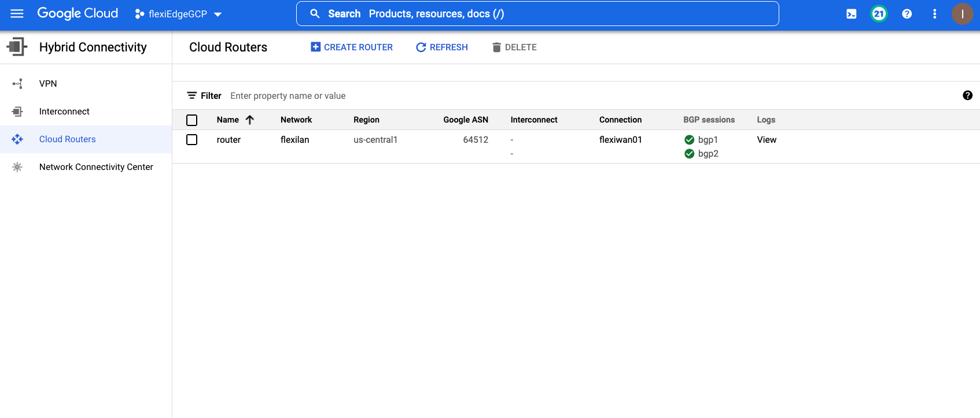Tick the select-all checkbox in header
The image size is (980, 418).
[192, 120]
